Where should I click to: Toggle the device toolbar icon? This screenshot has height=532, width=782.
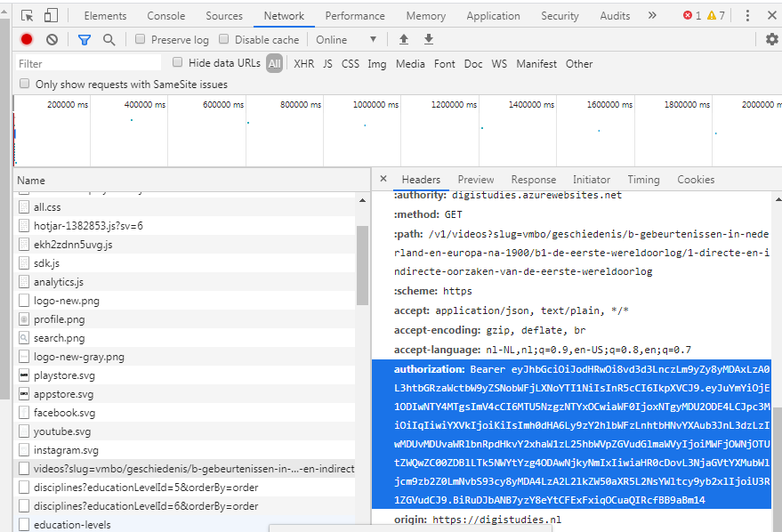(51, 15)
